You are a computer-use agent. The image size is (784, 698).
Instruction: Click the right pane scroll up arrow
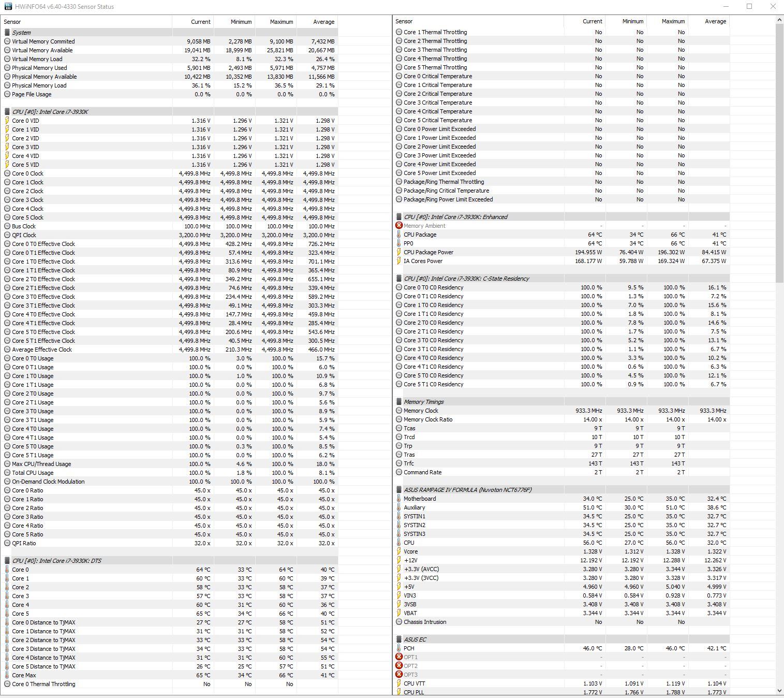[x=780, y=20]
